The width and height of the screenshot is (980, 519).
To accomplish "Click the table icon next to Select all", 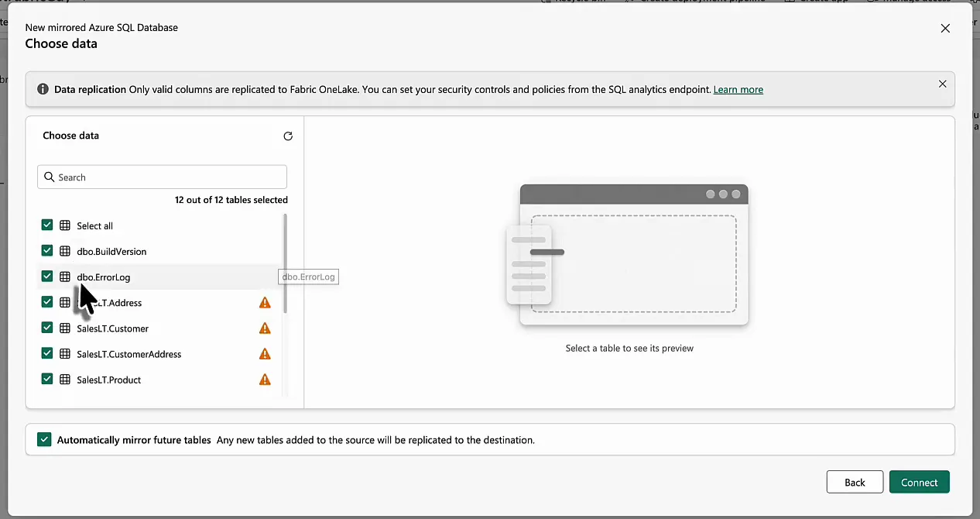I will point(65,225).
